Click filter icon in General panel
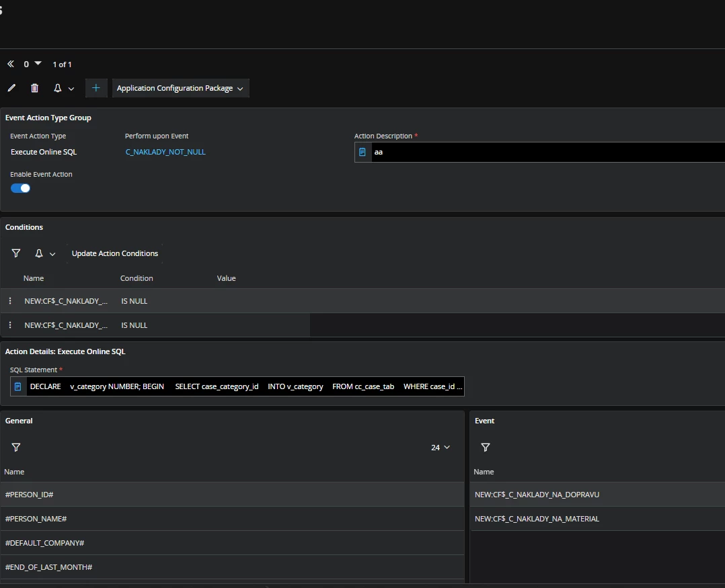725x588 pixels. (16, 448)
